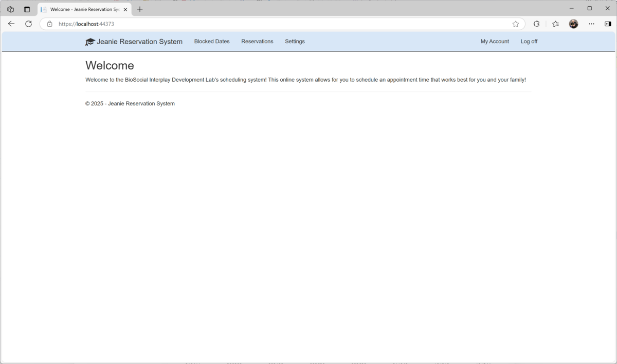Click the welcome paragraph about the scheduling system
Viewport: 617px width, 364px height.
(305, 80)
